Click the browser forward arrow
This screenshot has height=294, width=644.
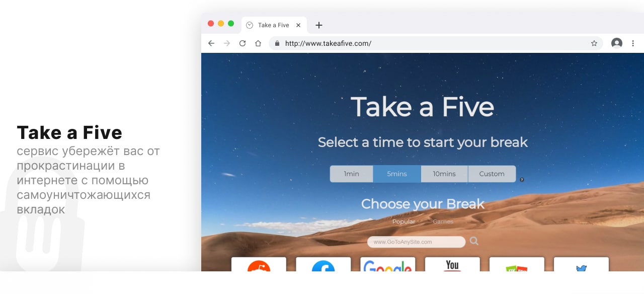[227, 43]
